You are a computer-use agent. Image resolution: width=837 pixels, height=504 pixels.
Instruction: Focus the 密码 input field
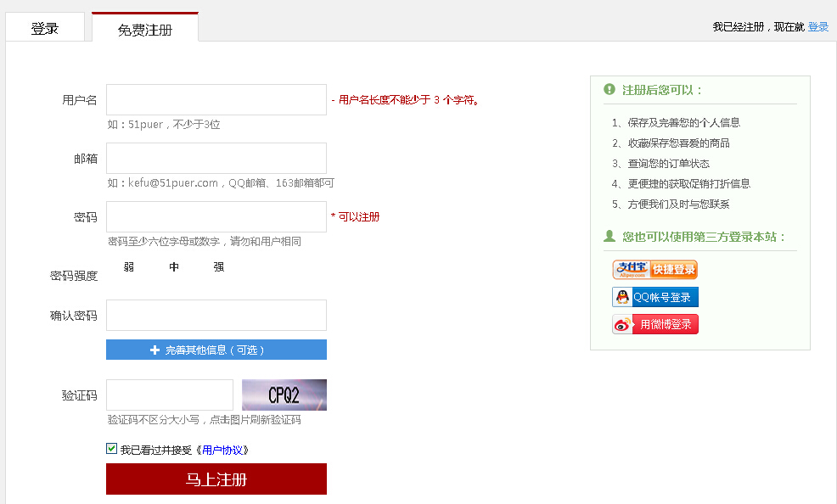(x=216, y=216)
